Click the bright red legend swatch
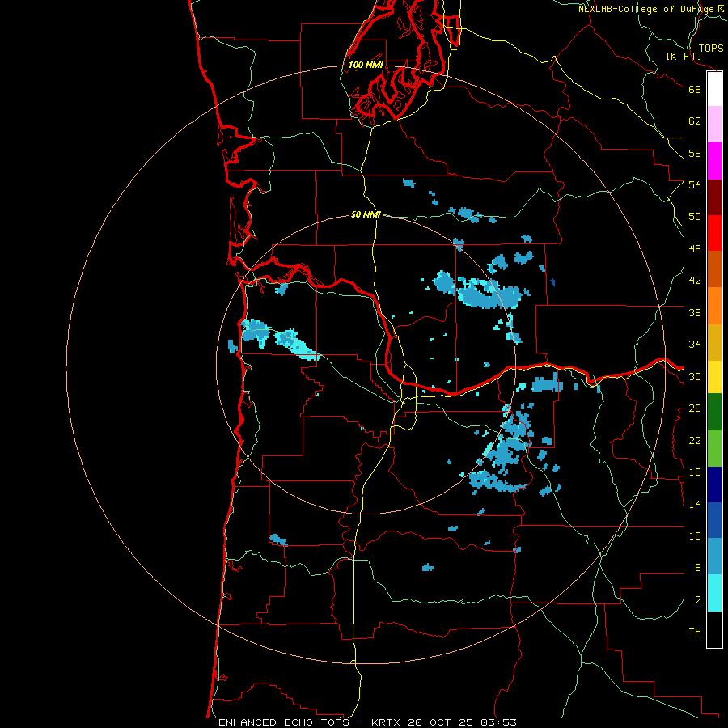Image resolution: width=728 pixels, height=728 pixels. pyautogui.click(x=714, y=233)
